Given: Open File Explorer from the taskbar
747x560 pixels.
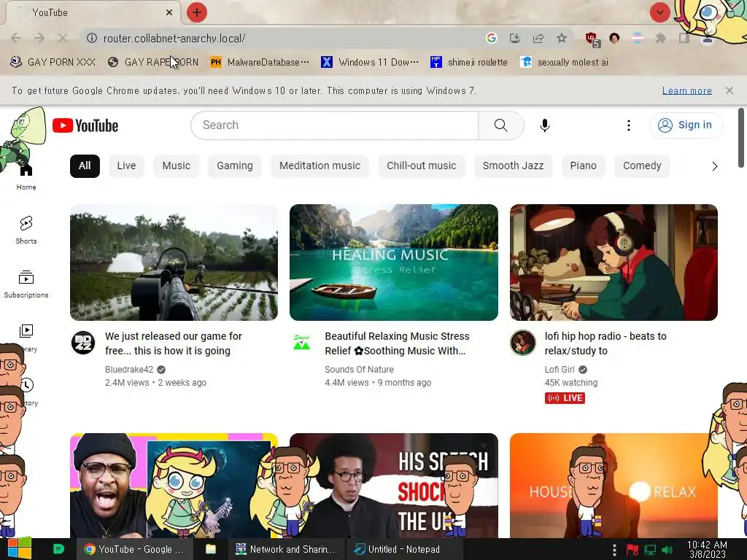Looking at the screenshot, I should pyautogui.click(x=211, y=549).
